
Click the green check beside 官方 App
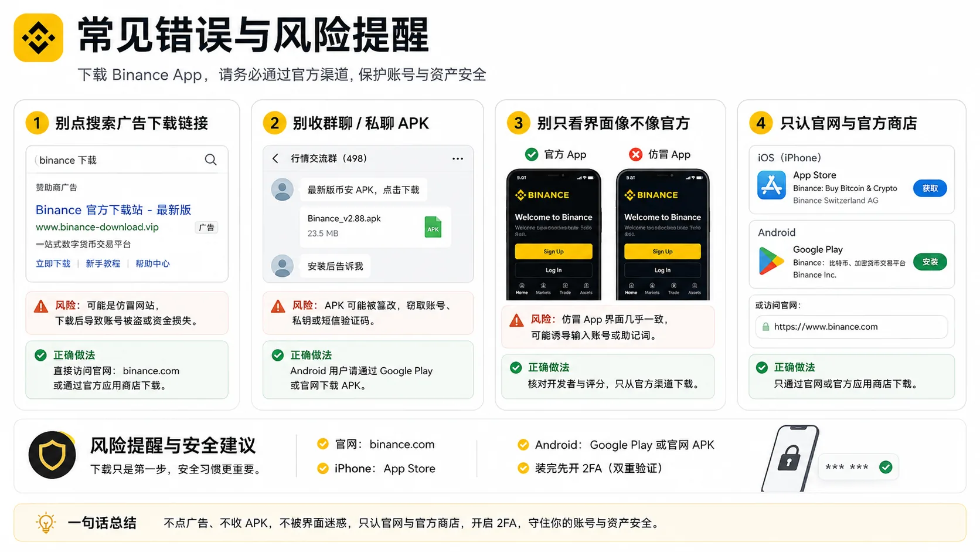(x=532, y=154)
